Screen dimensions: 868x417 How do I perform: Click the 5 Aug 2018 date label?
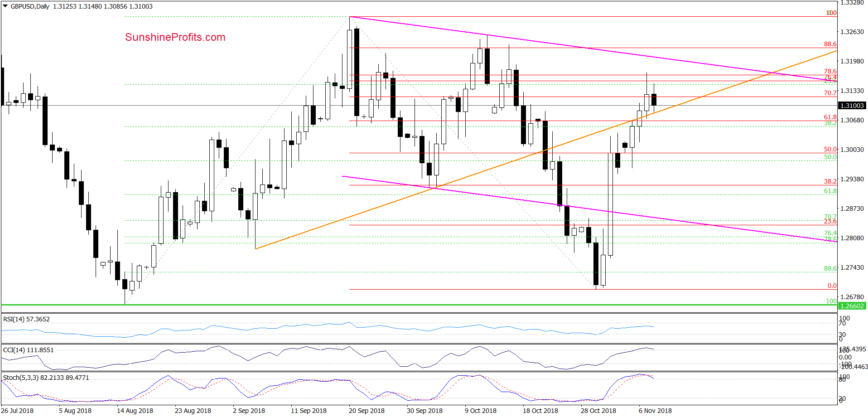[x=75, y=411]
